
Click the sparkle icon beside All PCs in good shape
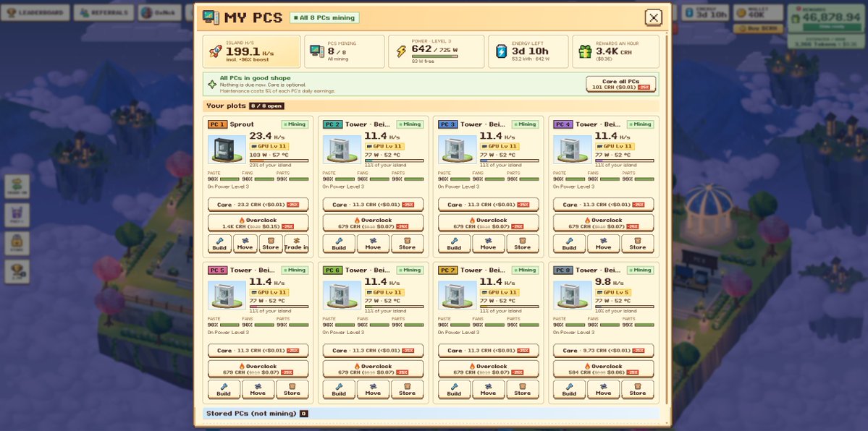pos(212,84)
